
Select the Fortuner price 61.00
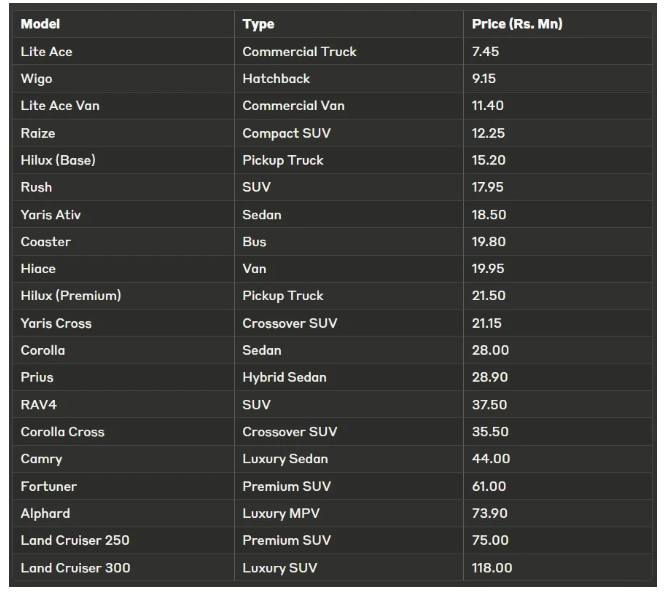[x=488, y=486]
